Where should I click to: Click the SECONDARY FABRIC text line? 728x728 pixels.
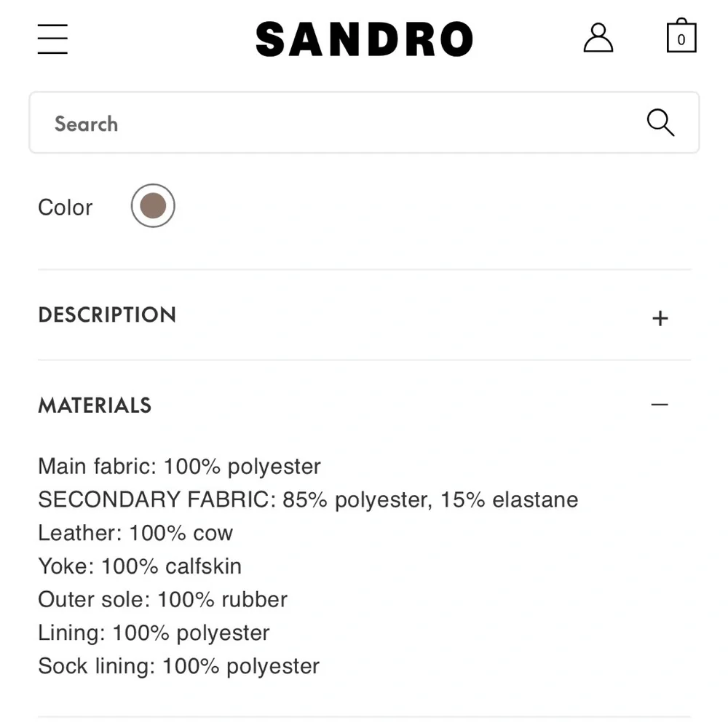(307, 499)
